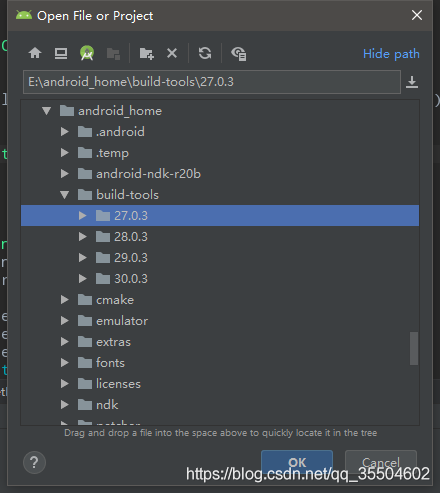Image resolution: width=440 pixels, height=493 pixels.
Task: Confirm with the OK button
Action: (297, 462)
